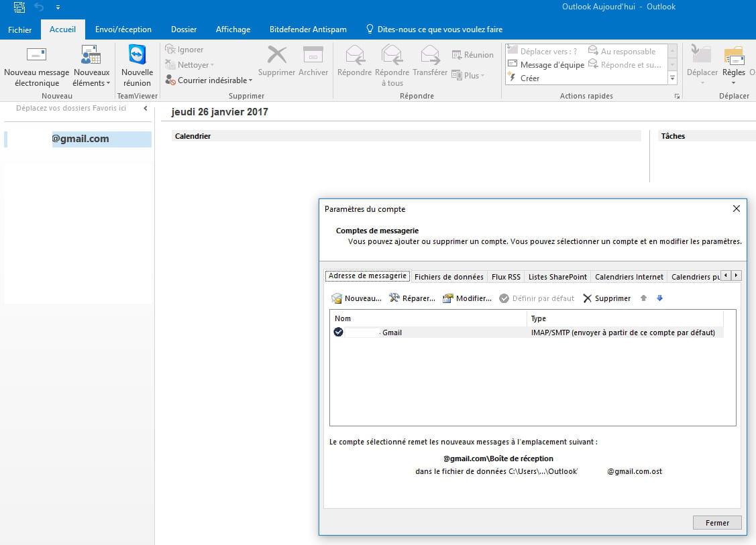Click the Fermer button
Viewport: 756px width, 545px height.
(x=717, y=523)
